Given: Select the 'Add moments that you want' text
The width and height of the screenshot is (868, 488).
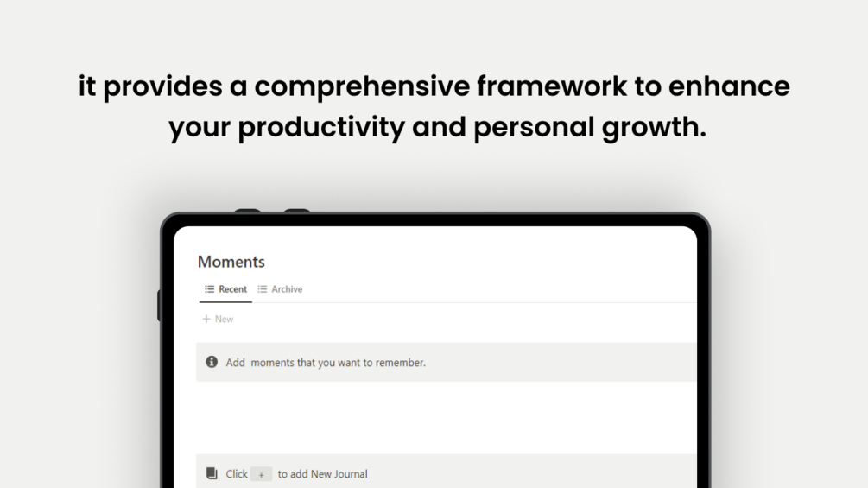Looking at the screenshot, I should [326, 363].
